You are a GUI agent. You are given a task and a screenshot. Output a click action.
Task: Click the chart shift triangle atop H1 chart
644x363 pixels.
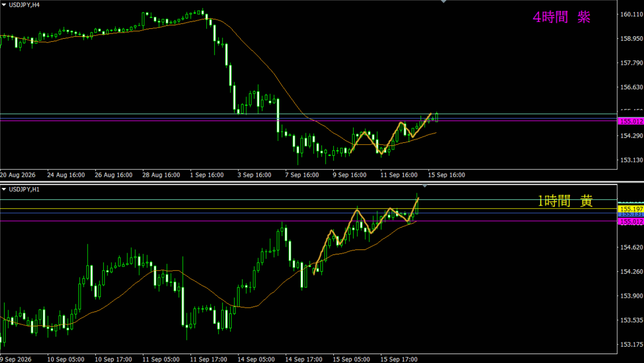click(x=425, y=186)
